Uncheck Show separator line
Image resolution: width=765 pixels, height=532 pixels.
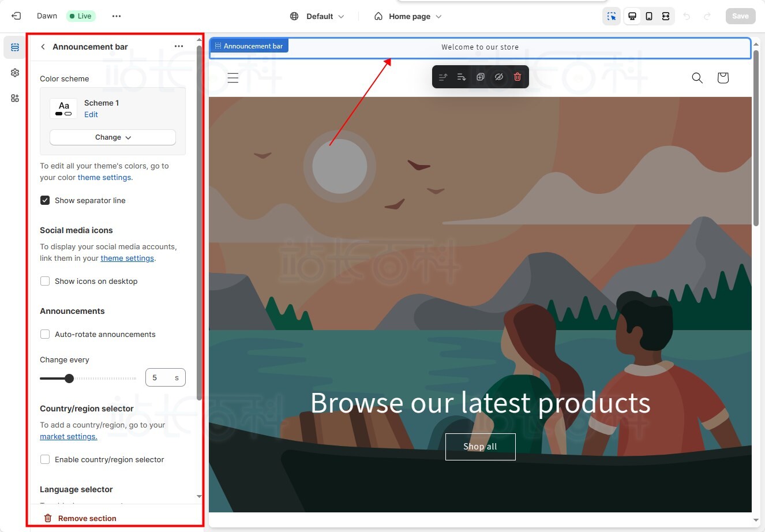click(45, 200)
